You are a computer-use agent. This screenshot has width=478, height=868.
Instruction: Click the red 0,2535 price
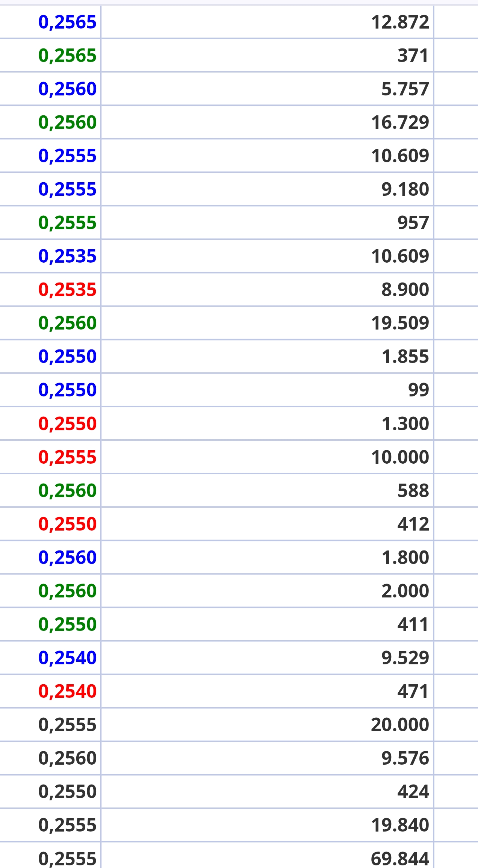pyautogui.click(x=67, y=290)
